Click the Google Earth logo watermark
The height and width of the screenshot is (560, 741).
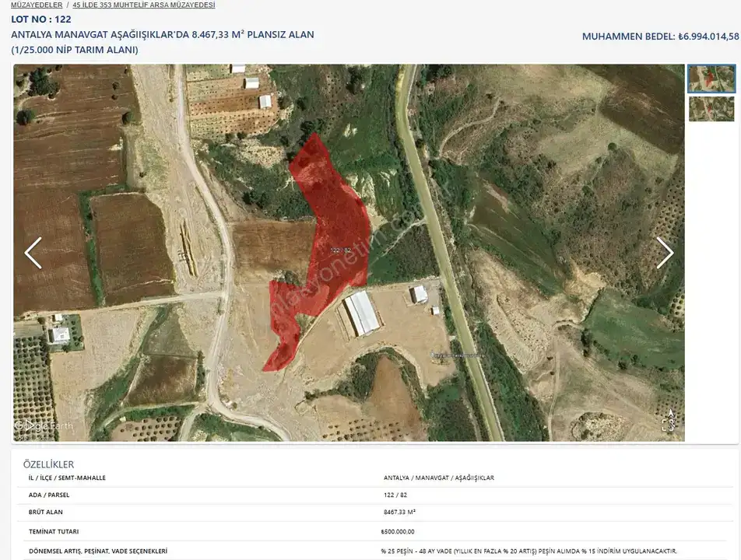[43, 425]
